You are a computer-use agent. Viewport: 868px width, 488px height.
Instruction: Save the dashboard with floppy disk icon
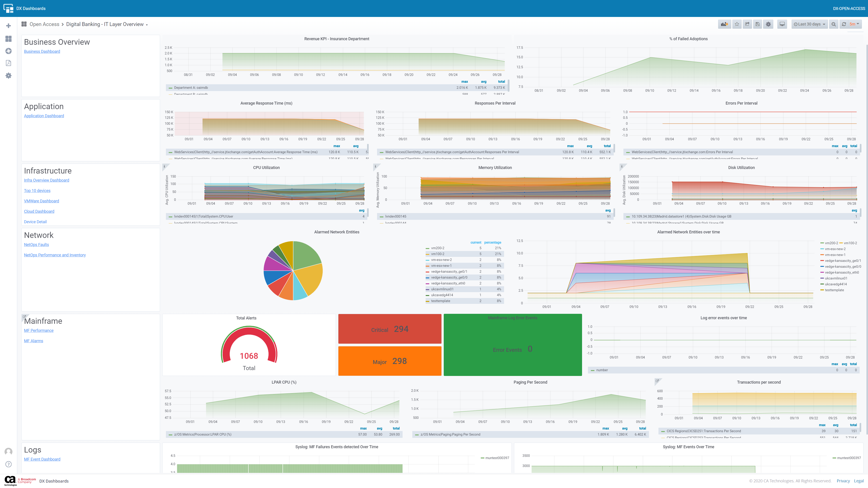757,24
